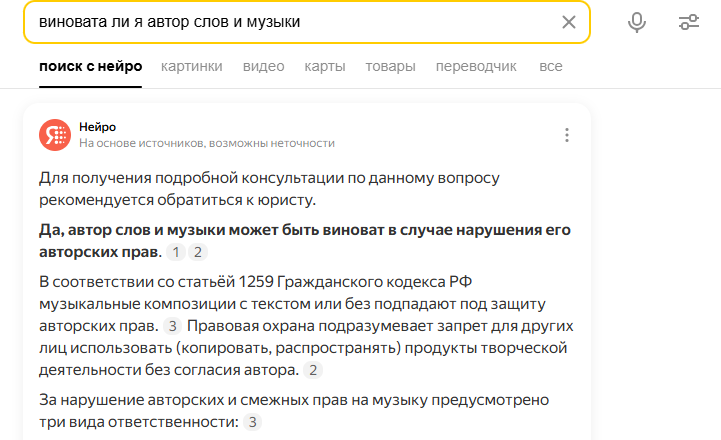Click 'На основе источников, возможны неточности' note
Viewport: 721px width, 440px height.
click(207, 143)
